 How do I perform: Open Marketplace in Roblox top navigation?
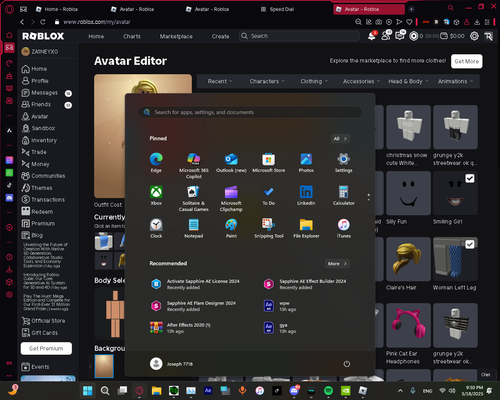coord(176,36)
